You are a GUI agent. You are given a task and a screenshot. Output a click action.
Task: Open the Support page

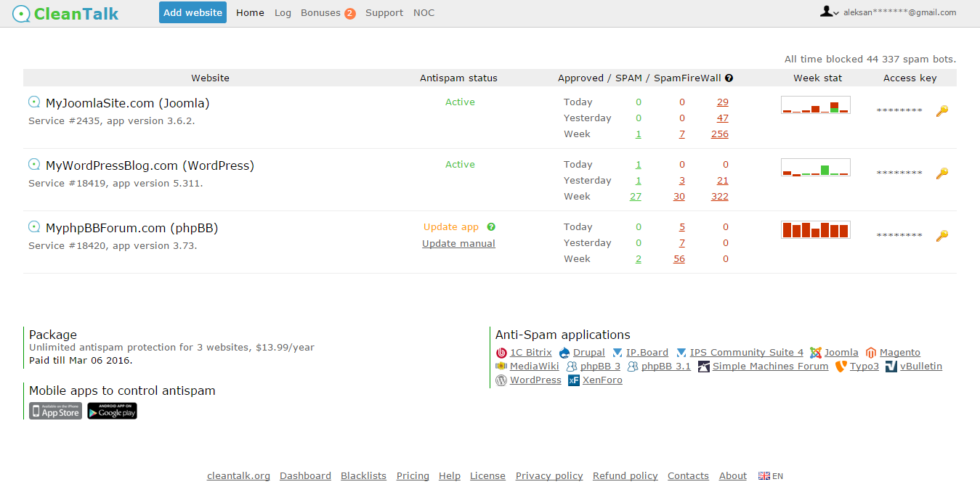[384, 12]
